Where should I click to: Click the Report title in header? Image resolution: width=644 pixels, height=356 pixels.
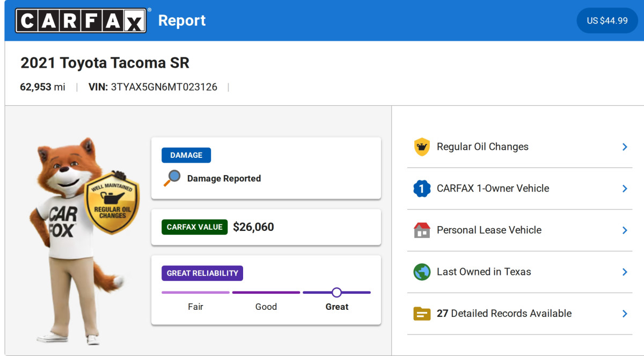(182, 20)
